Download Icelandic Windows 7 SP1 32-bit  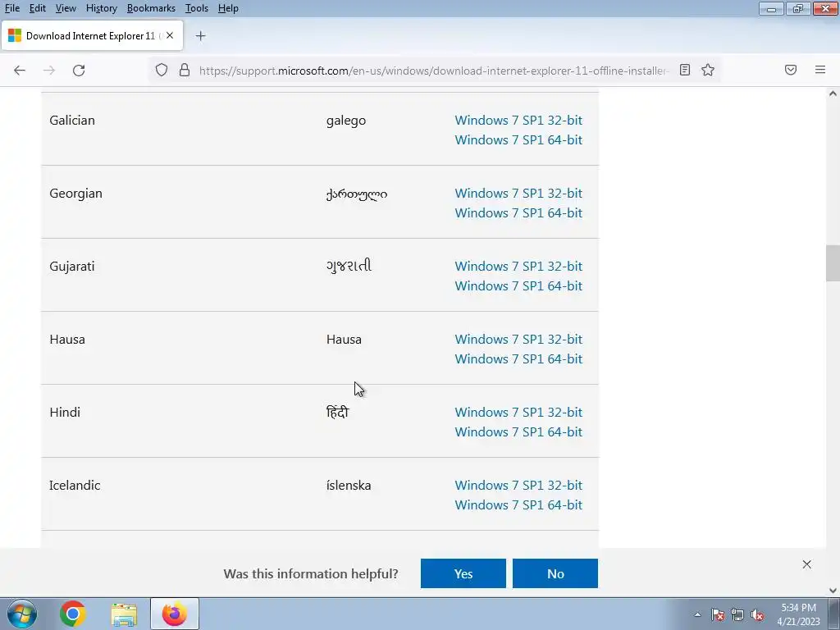(x=518, y=486)
